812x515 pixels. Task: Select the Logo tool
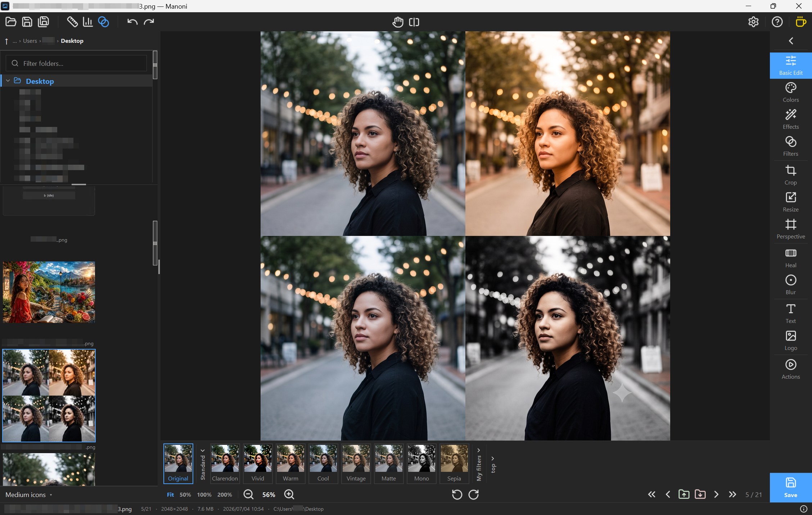(791, 341)
